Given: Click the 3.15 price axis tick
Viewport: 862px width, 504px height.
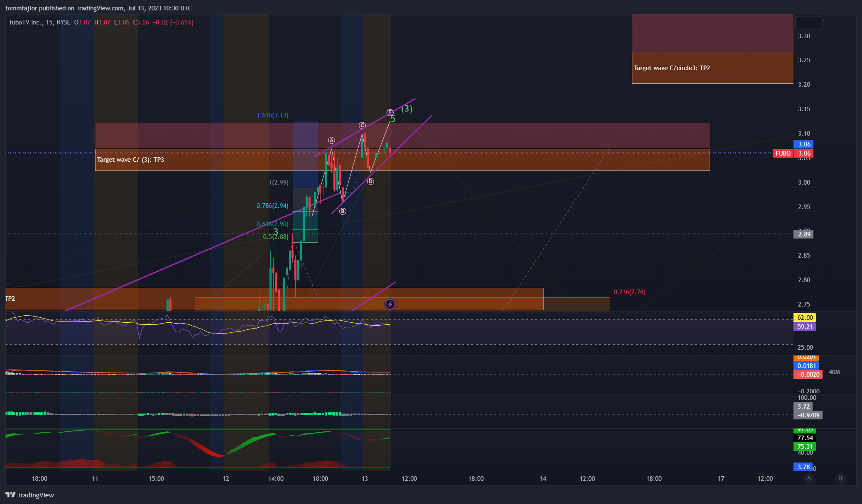Looking at the screenshot, I should click(804, 109).
